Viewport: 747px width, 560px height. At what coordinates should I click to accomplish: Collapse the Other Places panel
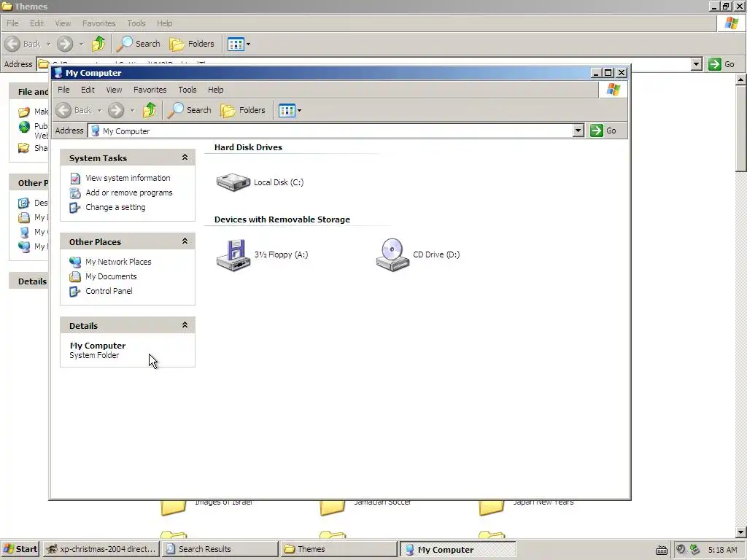pos(185,241)
